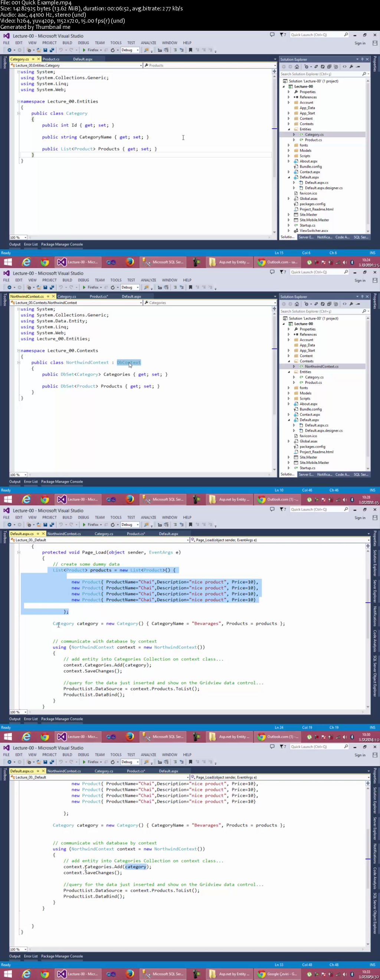Click Solution Explorer panel close X in 10:24 frame
This screenshot has height=980, width=380.
(367, 59)
